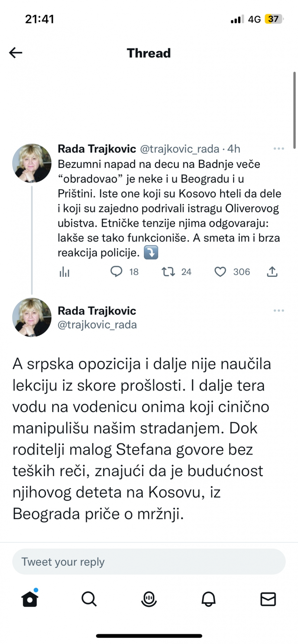Open options menu on first tweet
The height and width of the screenshot is (644, 298).
279,148
